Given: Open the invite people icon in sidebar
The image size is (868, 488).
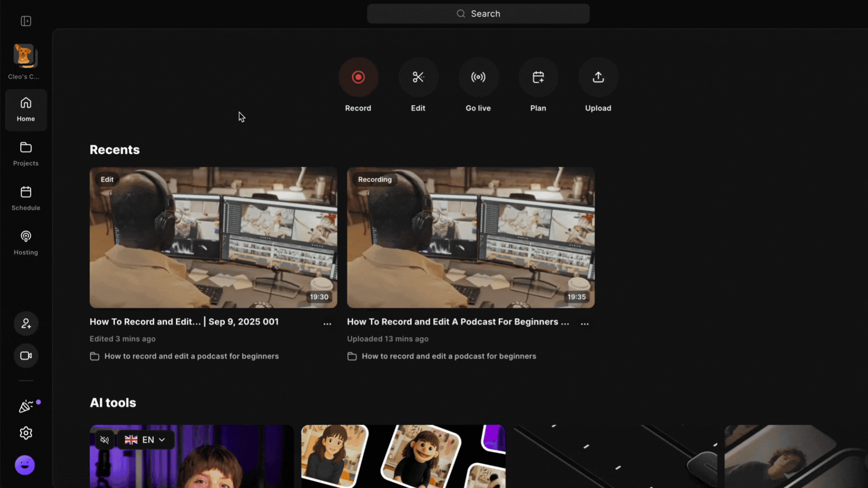Looking at the screenshot, I should pyautogui.click(x=26, y=324).
